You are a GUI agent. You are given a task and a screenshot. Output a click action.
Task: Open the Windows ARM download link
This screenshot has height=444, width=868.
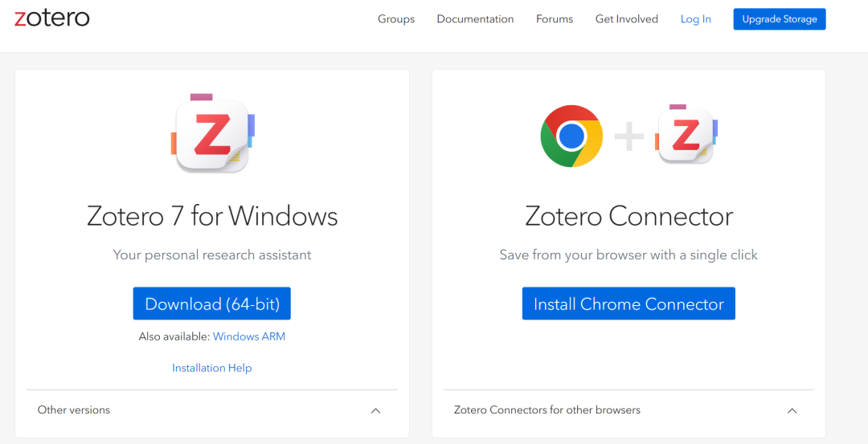249,336
